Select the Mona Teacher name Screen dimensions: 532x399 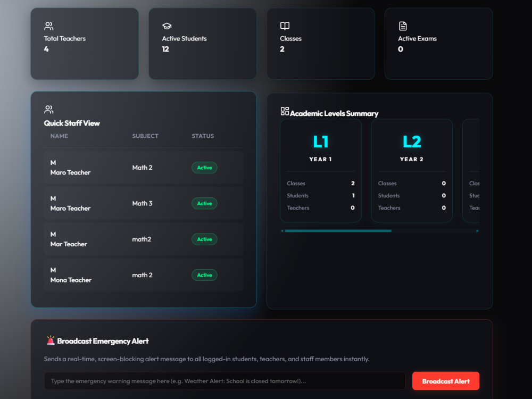click(x=71, y=280)
